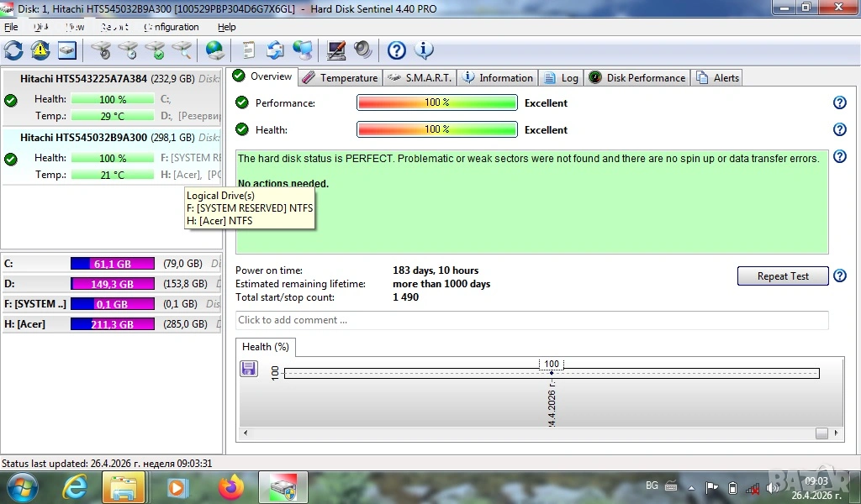The height and width of the screenshot is (504, 861).
Task: Click the refresh icon with yellow warning triangle
Action: tap(40, 50)
